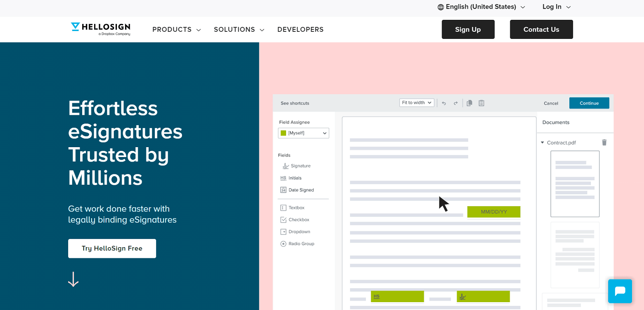Click the Fields label
Viewport: 644px width, 310px height.
click(284, 155)
